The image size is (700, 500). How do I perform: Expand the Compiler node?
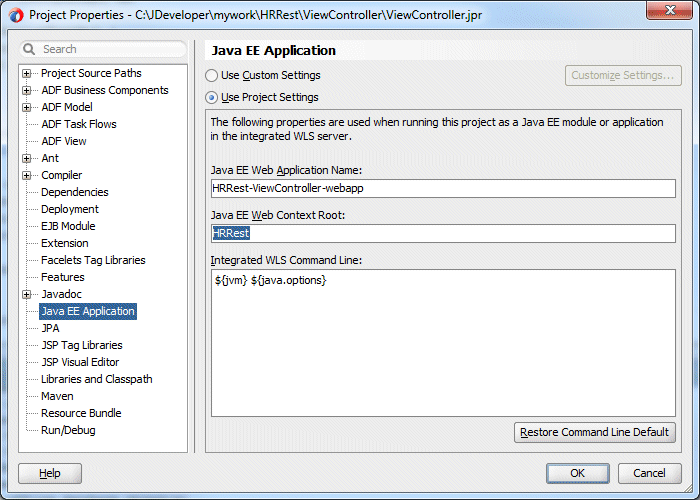(x=27, y=175)
